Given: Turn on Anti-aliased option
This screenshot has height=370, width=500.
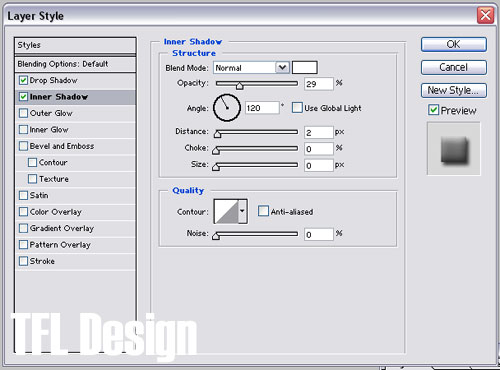Looking at the screenshot, I should [263, 211].
